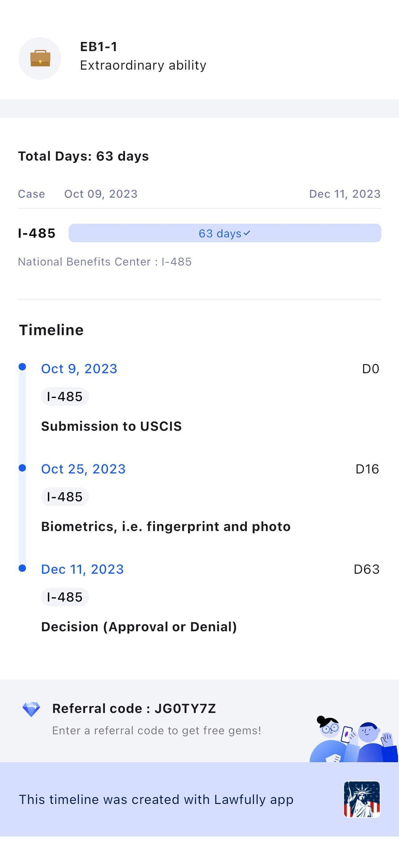Tap the briefcase icon for EB1-1
The image size is (399, 868).
[40, 58]
